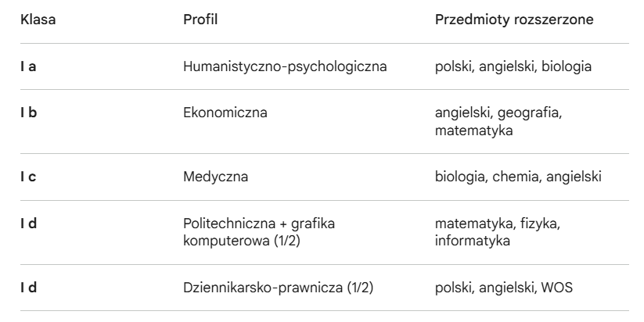Click the Klasa column header
644x322 pixels.
click(37, 19)
